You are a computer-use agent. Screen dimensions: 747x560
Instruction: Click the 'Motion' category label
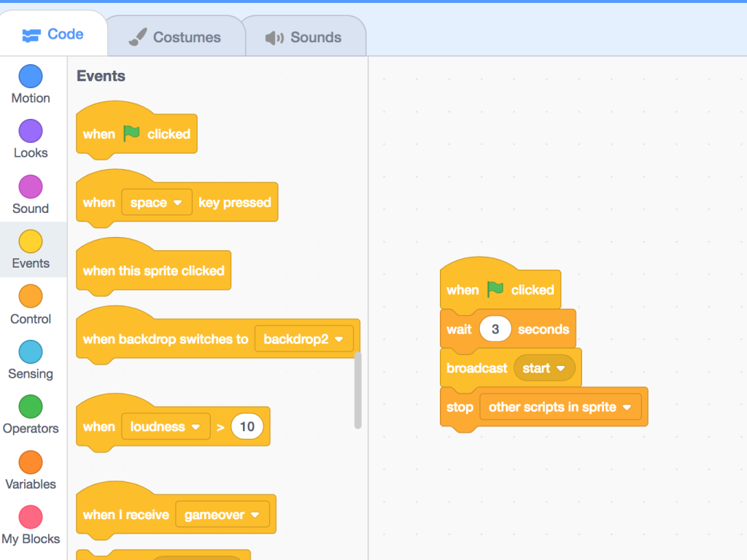pos(31,98)
